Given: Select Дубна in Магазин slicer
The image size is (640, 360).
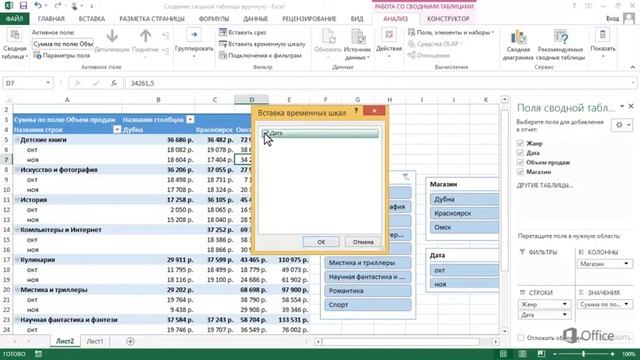Looking at the screenshot, I should click(x=464, y=199).
